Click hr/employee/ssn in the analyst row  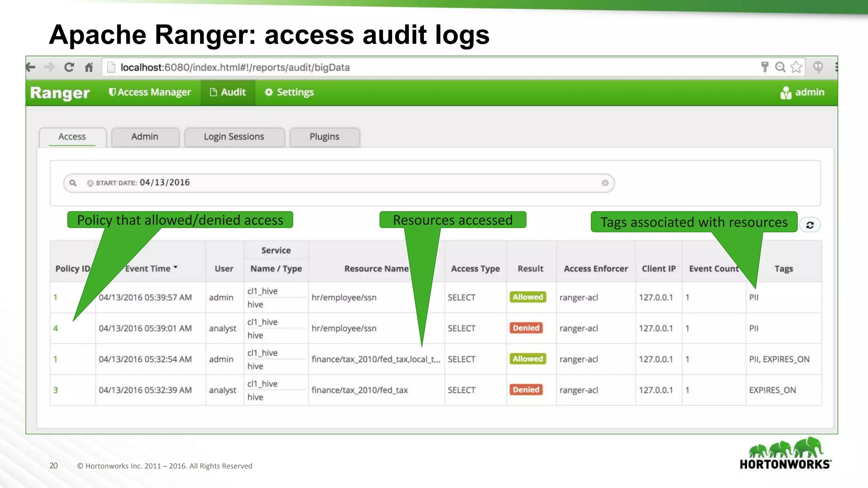(344, 328)
